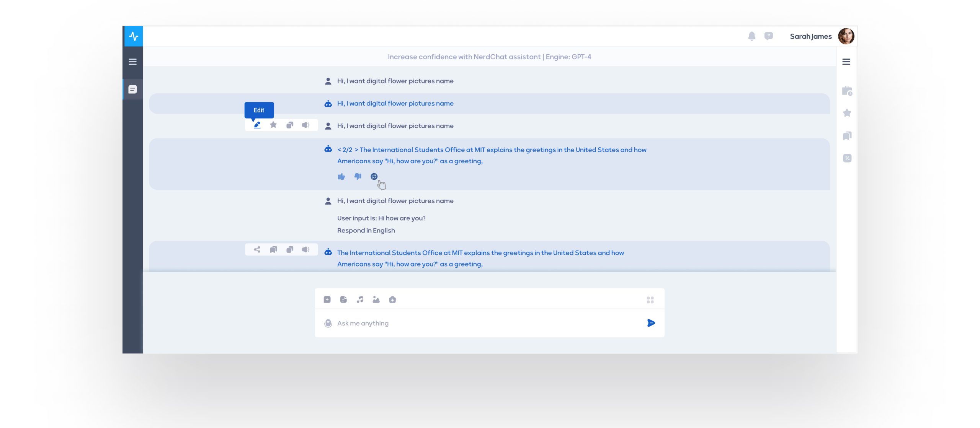This screenshot has height=428, width=980.
Task: Open the grid apps menu in input box
Action: [650, 300]
